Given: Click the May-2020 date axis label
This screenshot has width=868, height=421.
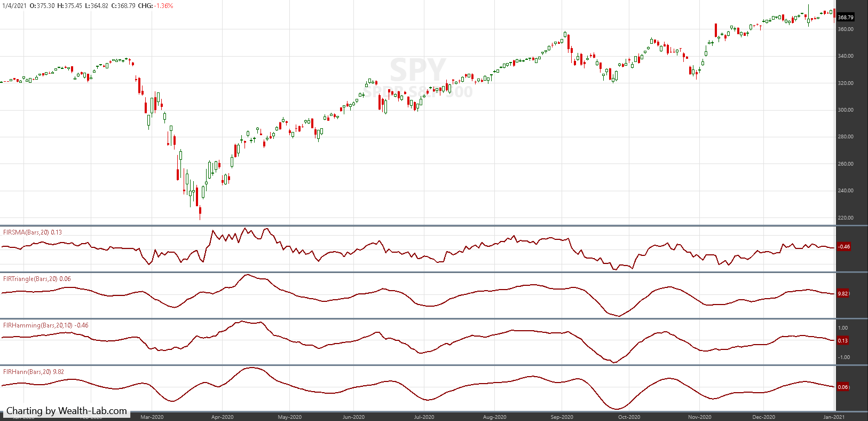Looking at the screenshot, I should 290,417.
